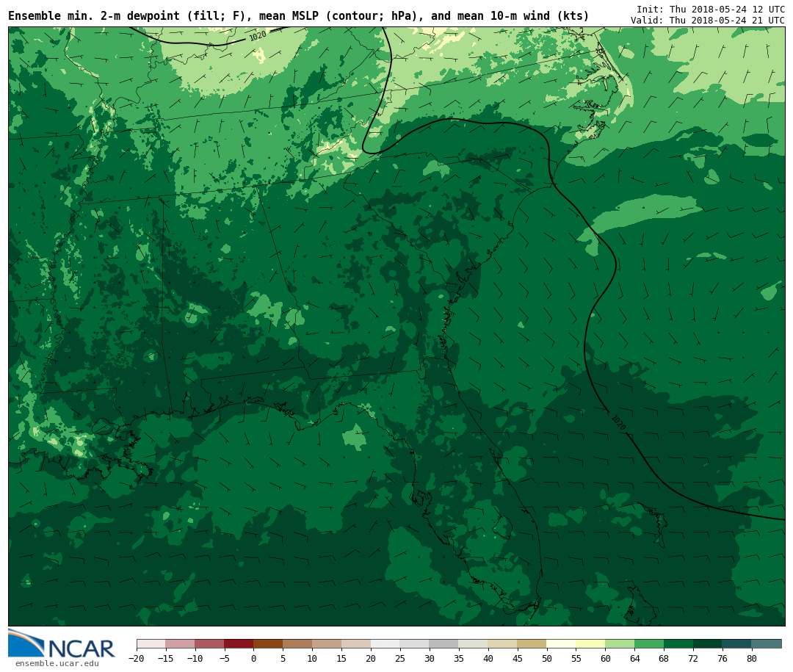Choose the gray swatch between 30 and 35
Viewport: 793px width, 672px height.
tap(443, 644)
